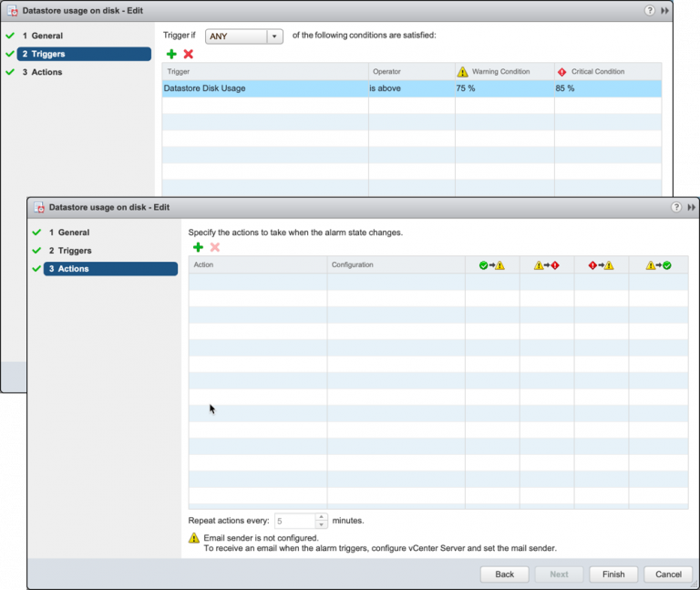Click Finish to save the alarm
Screen dimensions: 700x590
[613, 574]
